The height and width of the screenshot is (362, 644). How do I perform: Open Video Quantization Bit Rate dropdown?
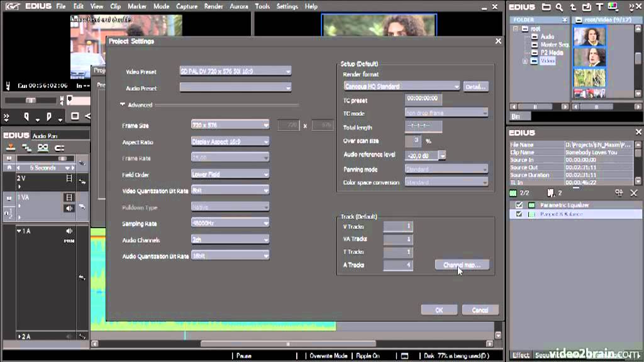click(x=230, y=190)
